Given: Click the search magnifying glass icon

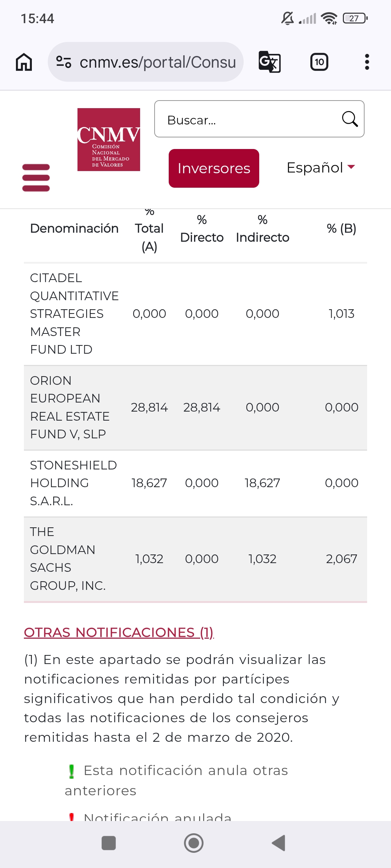Looking at the screenshot, I should click(x=350, y=119).
